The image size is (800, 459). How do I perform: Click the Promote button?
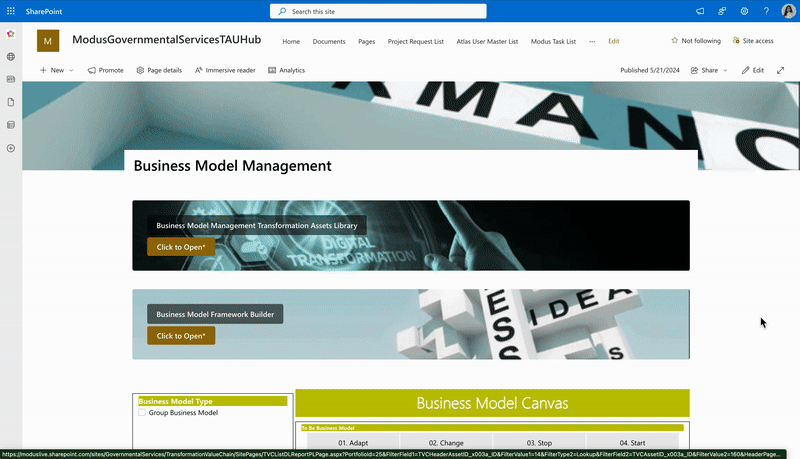(106, 70)
